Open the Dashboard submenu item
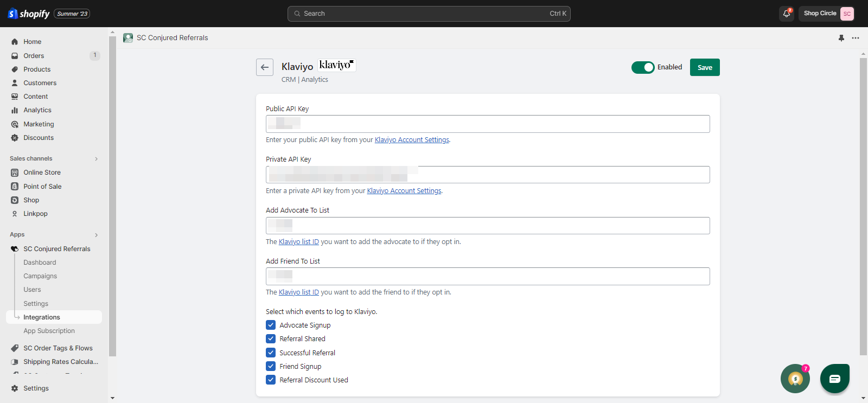The width and height of the screenshot is (868, 403). 40,263
